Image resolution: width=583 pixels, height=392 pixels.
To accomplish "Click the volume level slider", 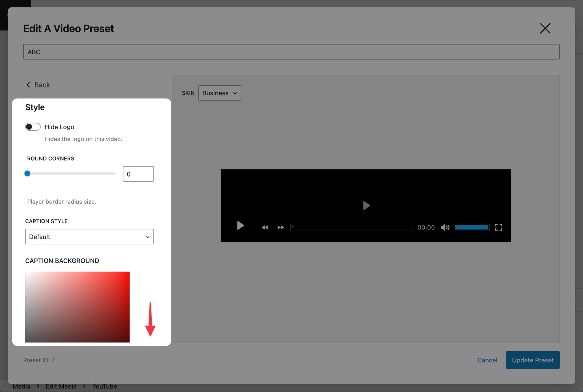I will (x=471, y=227).
